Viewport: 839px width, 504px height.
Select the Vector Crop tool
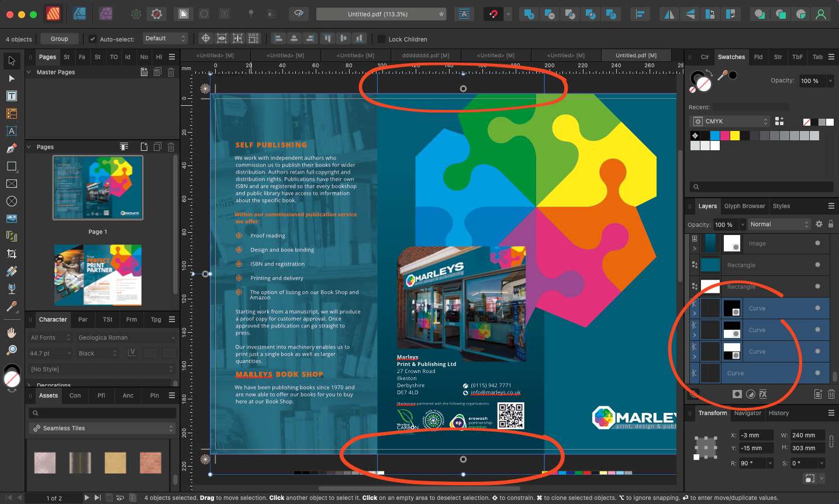tap(12, 254)
